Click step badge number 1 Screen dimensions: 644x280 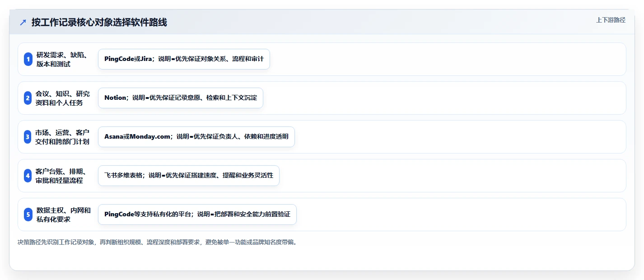[x=28, y=59]
